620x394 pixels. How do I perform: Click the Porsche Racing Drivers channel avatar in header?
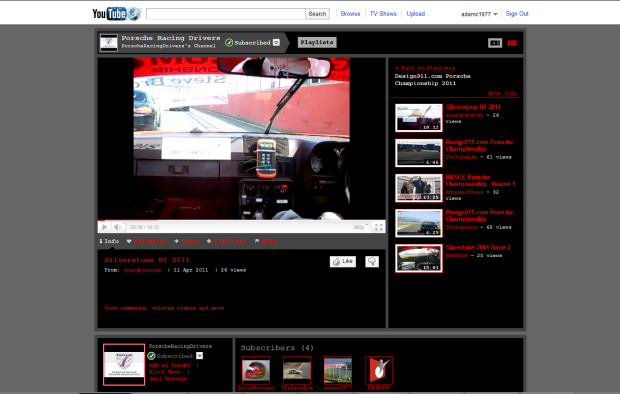point(108,42)
